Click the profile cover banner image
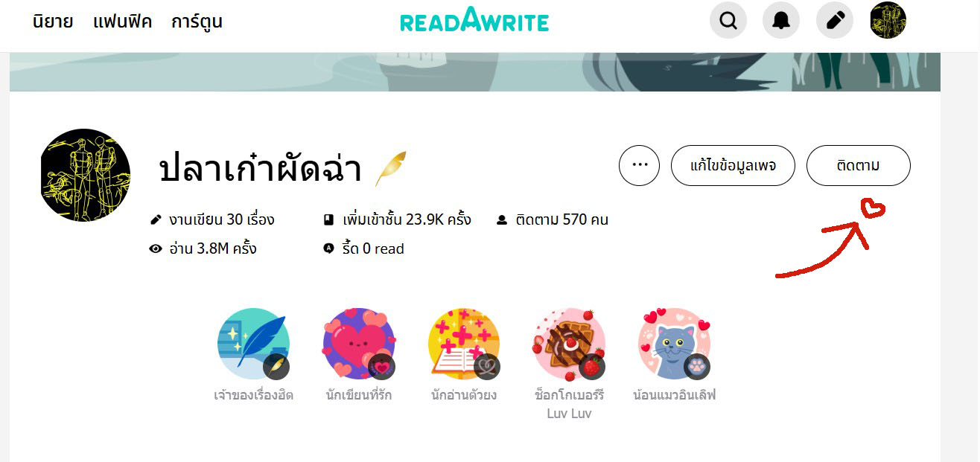This screenshot has height=462, width=980. pyautogui.click(x=474, y=72)
